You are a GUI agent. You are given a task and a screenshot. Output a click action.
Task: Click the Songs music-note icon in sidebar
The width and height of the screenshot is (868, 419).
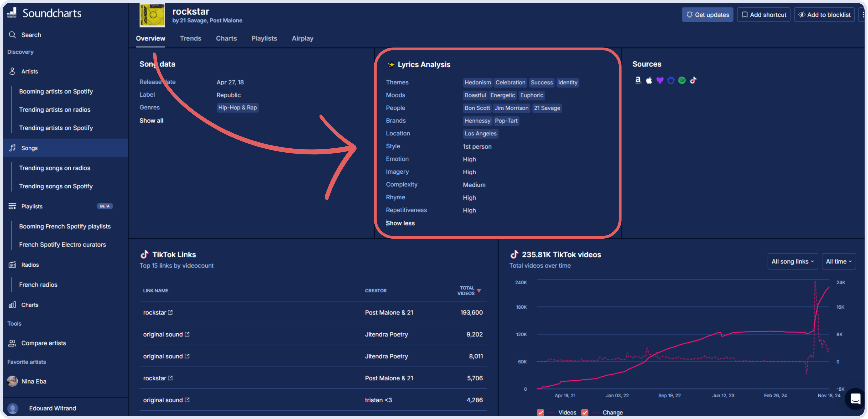[13, 148]
